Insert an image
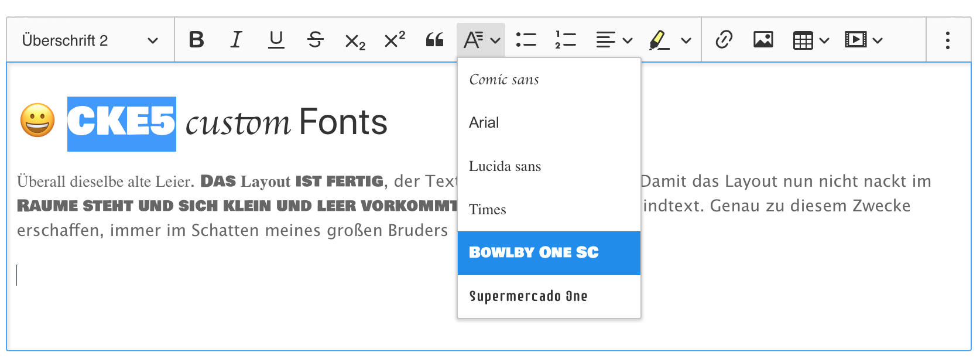980x363 pixels. click(x=763, y=40)
